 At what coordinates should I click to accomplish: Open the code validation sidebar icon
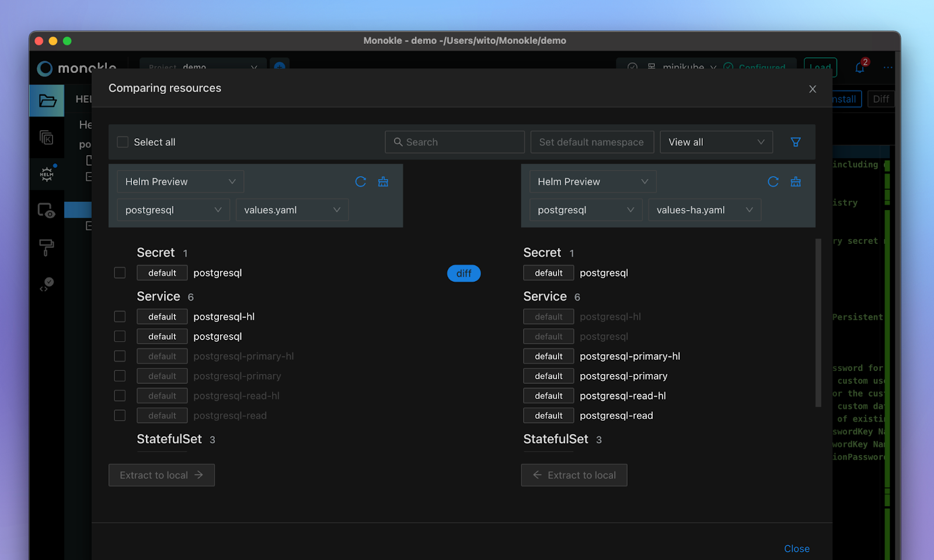coord(46,284)
